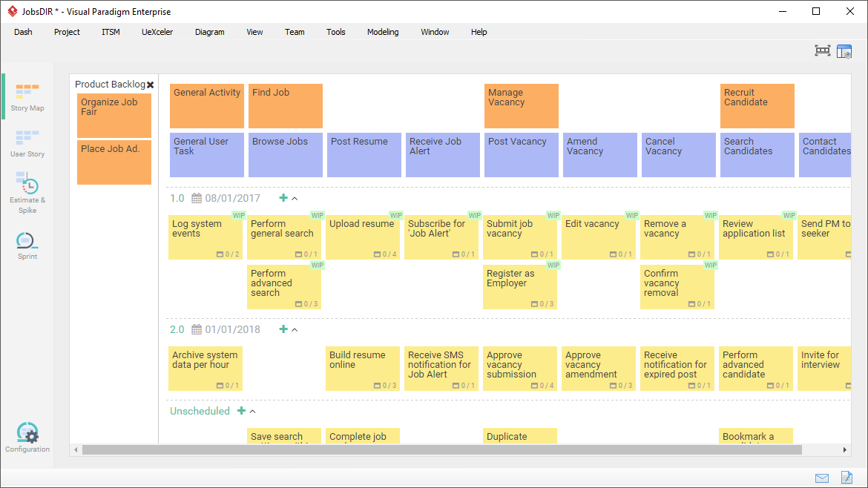This screenshot has width=868, height=488.
Task: Add a story to release 1.0
Action: (x=283, y=197)
